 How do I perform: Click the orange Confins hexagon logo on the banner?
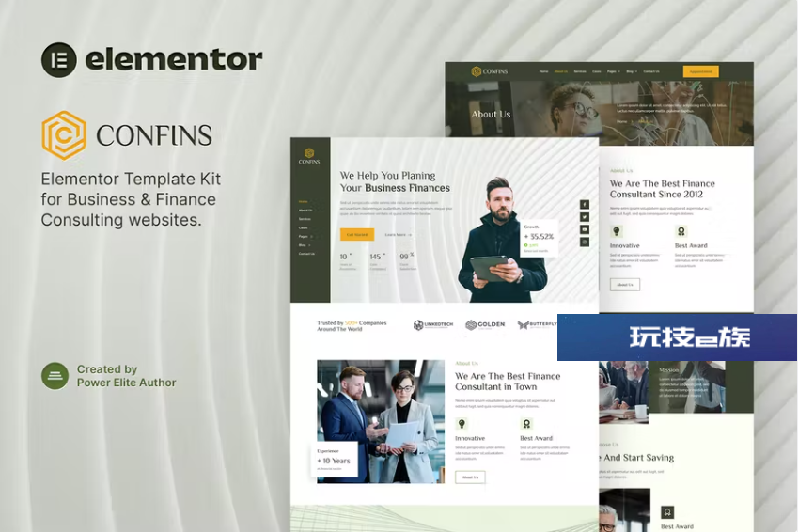tap(64, 135)
